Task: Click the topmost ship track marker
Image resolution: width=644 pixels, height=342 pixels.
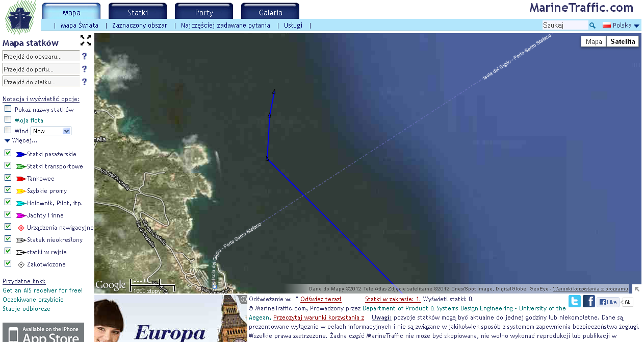Action: pos(274,92)
